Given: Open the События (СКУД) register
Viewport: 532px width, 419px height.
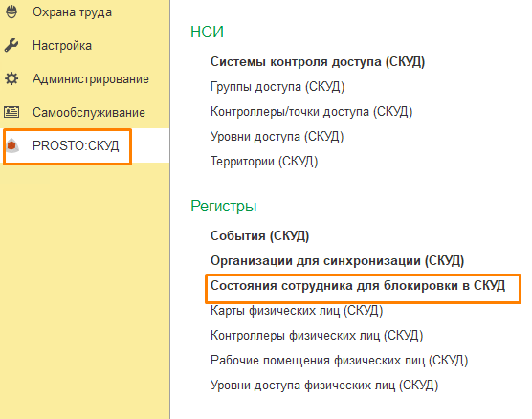Looking at the screenshot, I should (x=260, y=235).
